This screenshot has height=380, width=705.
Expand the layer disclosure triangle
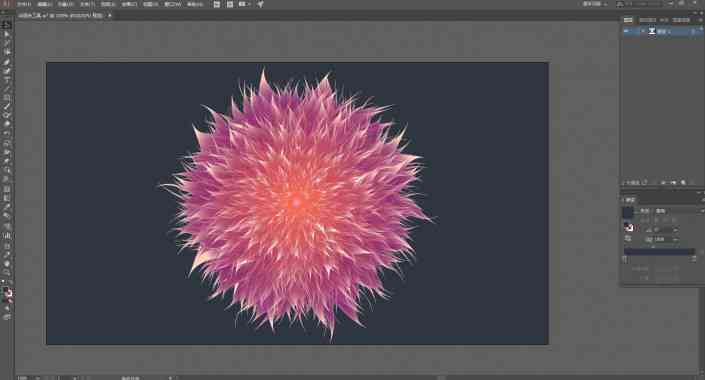tap(643, 31)
